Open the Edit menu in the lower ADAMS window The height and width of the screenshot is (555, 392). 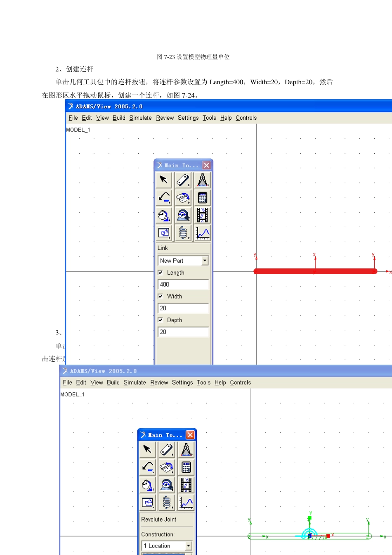click(81, 382)
